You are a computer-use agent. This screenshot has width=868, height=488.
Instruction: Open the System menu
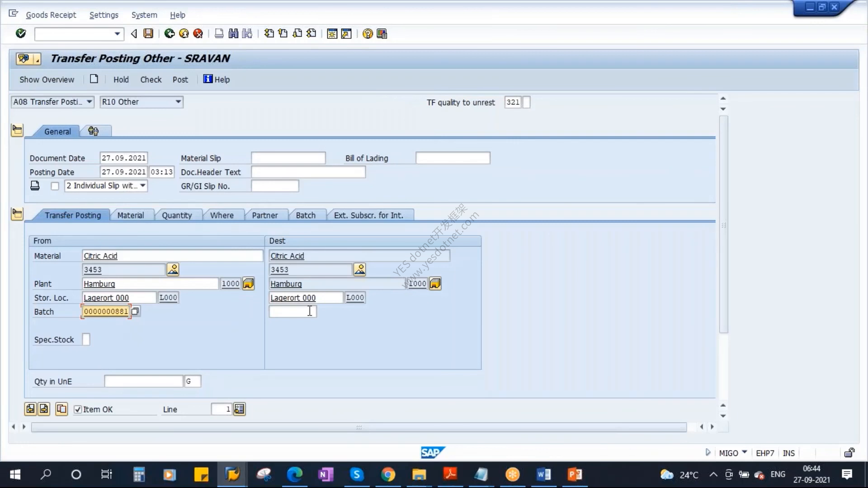(x=144, y=15)
